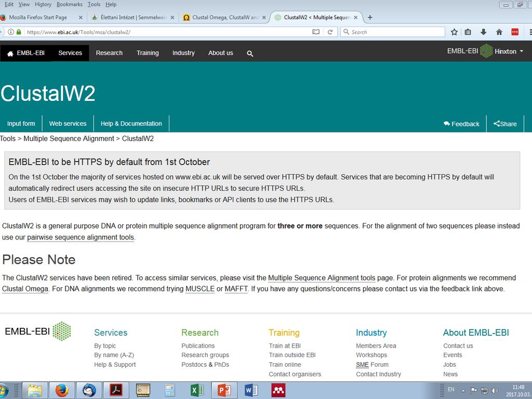
Task: Go to Firefox home page icon
Action: tap(499, 32)
